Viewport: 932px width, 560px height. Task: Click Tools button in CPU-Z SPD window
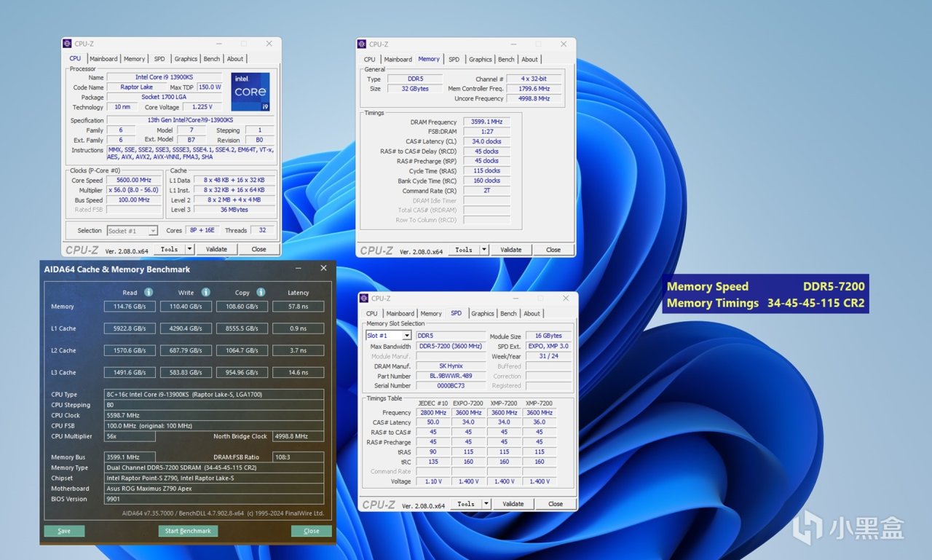[466, 504]
